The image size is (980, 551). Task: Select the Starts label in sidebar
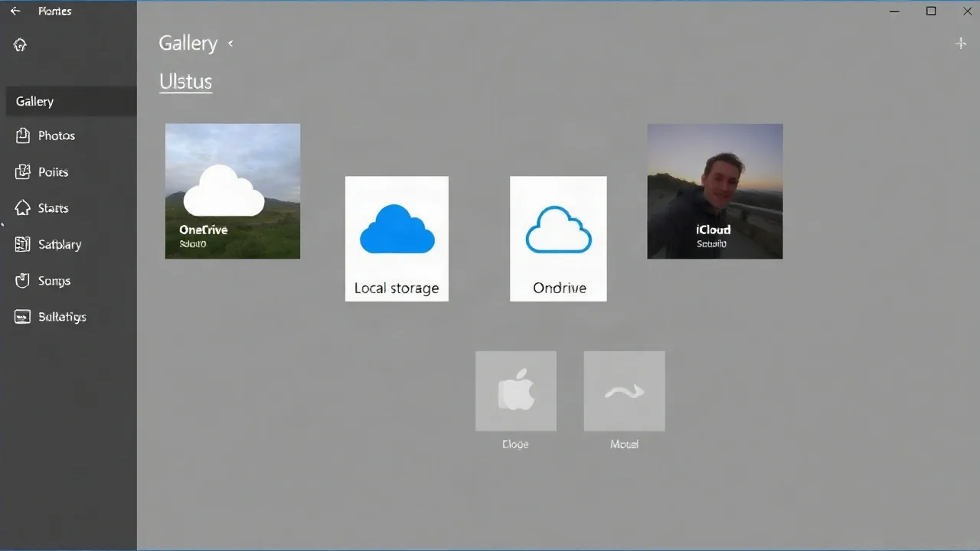[53, 208]
